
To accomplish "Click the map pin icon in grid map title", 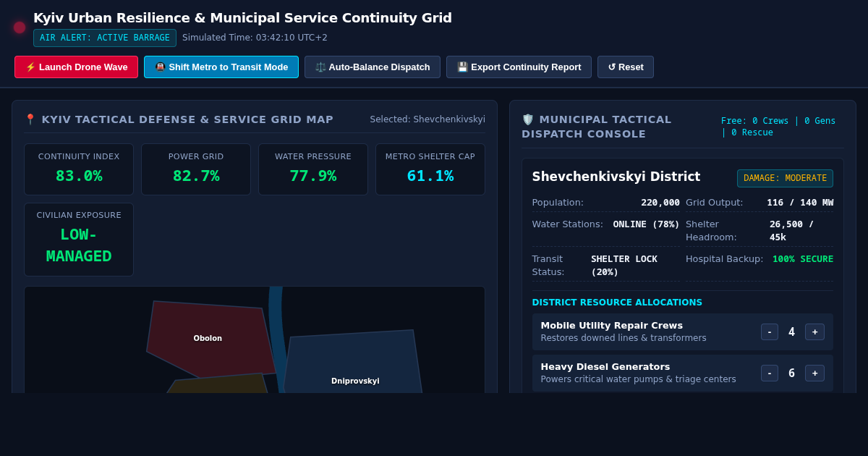I will point(30,119).
